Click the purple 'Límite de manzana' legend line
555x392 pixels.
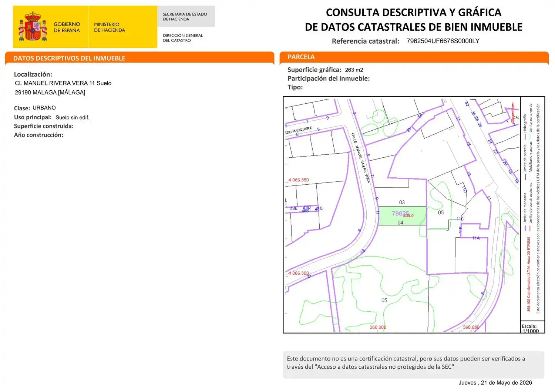(525, 228)
